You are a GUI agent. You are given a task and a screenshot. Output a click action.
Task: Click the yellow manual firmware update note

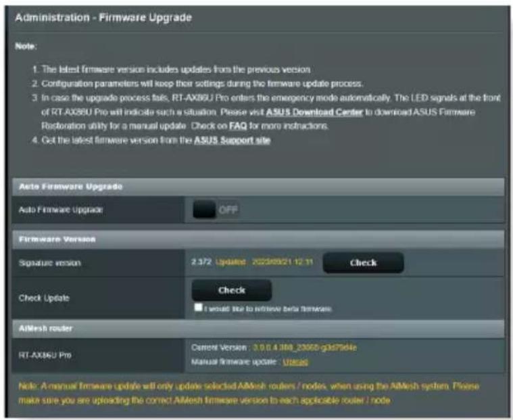click(249, 393)
